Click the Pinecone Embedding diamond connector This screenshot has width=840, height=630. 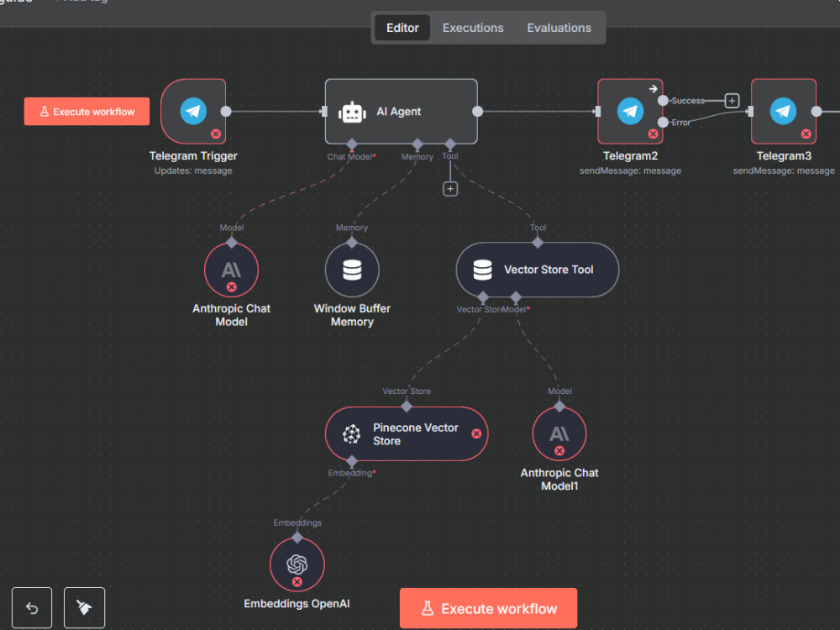(352, 461)
